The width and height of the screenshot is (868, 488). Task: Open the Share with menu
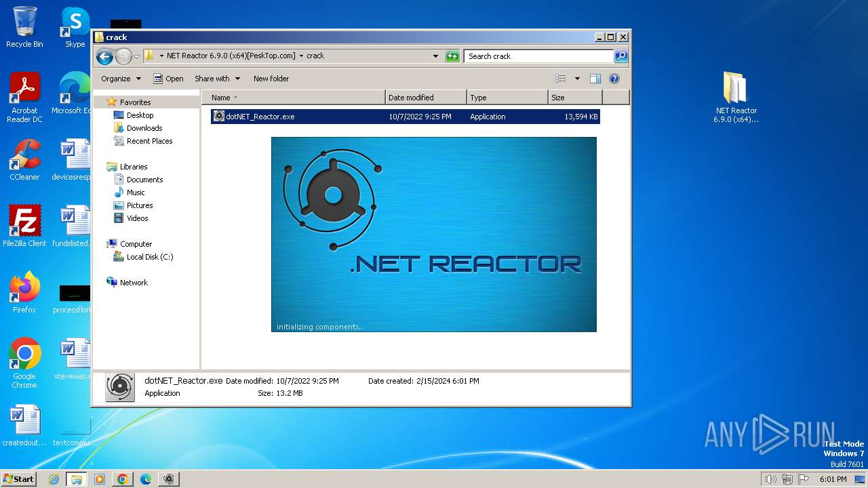point(217,79)
